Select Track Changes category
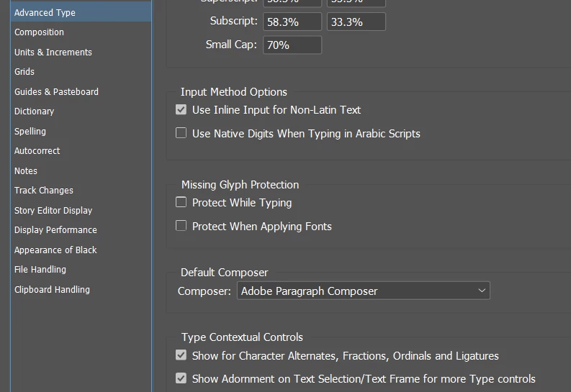 [44, 191]
